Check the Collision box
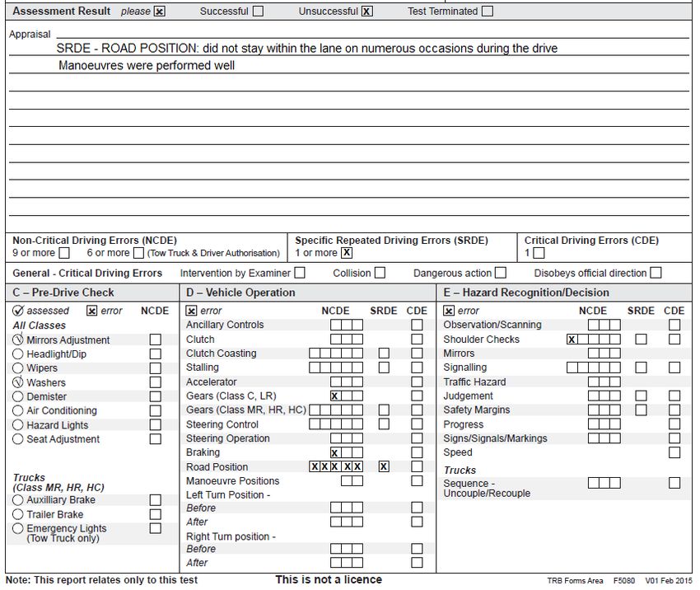Screen dimensions: 700x590 tap(380, 273)
